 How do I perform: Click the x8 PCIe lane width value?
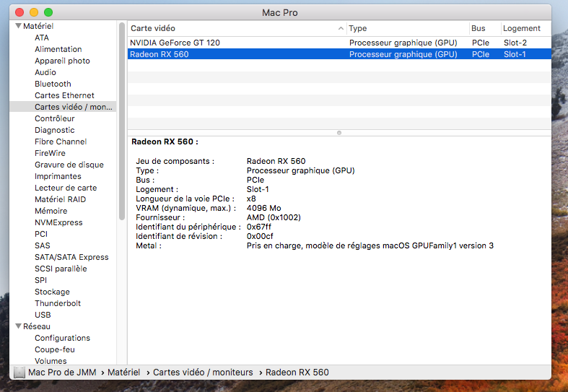pos(251,199)
